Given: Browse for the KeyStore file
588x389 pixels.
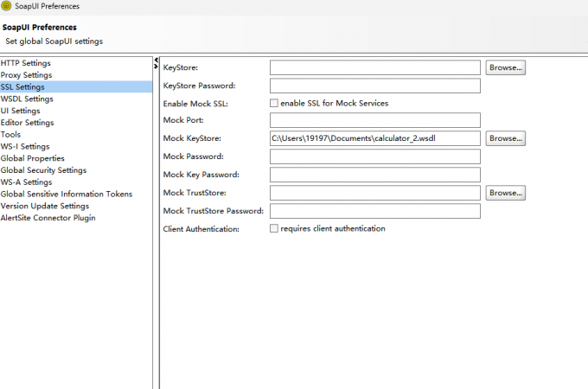Looking at the screenshot, I should coord(506,67).
